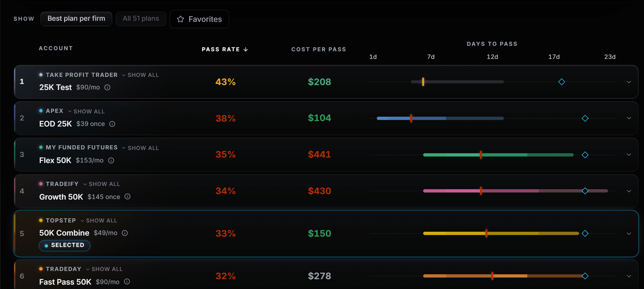Show all Topstep plans
Viewport: 644px width, 289px height.
pos(99,221)
